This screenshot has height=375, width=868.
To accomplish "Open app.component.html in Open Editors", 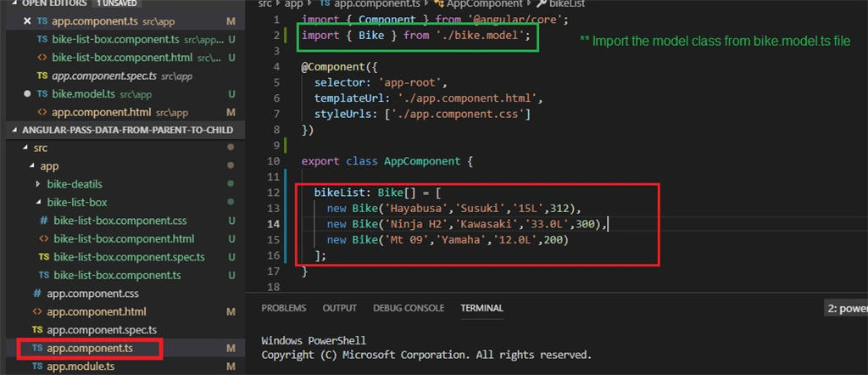I will [x=102, y=113].
